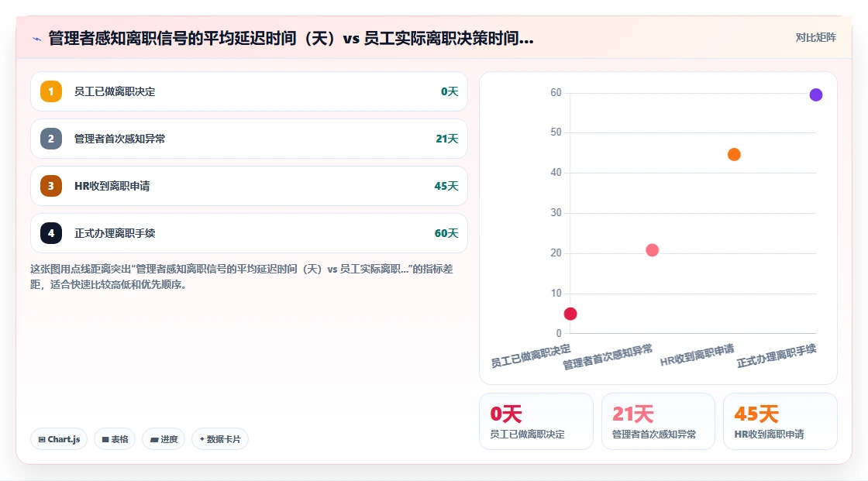
Task: Click the card title heading
Action: pos(291,38)
